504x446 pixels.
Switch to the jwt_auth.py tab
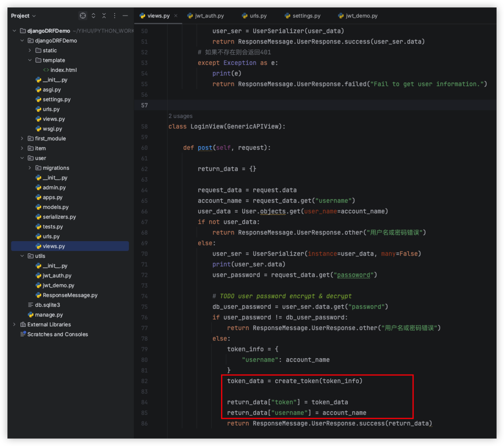(209, 16)
